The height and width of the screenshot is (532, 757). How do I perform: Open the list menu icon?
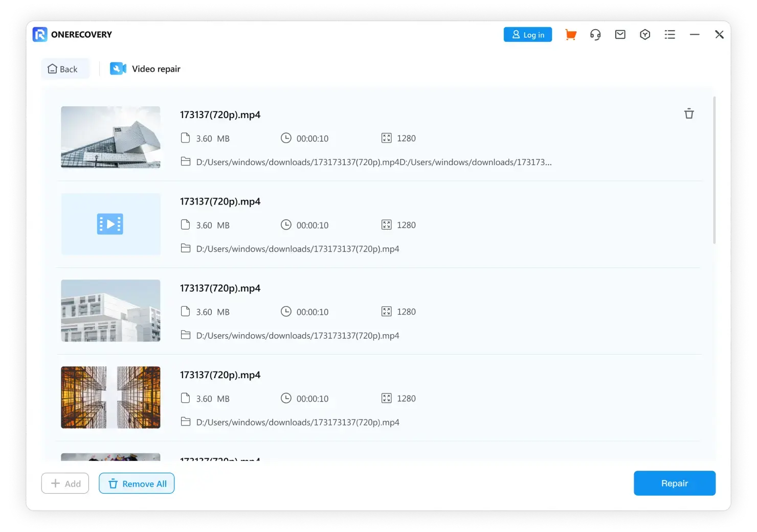coord(670,35)
